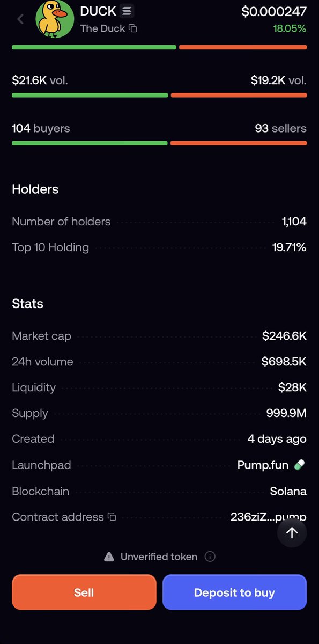Copy the contract address using copy icon

[x=112, y=517]
